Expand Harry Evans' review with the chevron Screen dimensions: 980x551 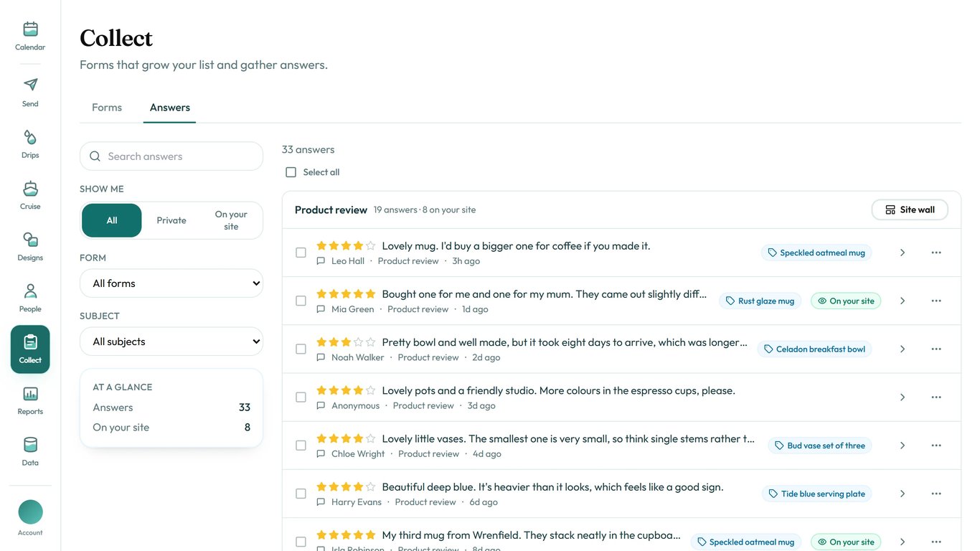click(x=903, y=494)
